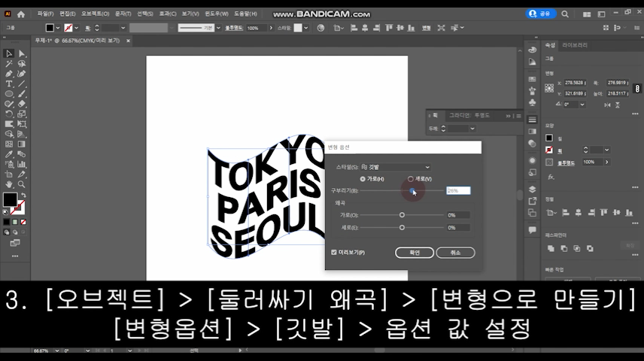
Task: Click the 공유 share button
Action: pyautogui.click(x=541, y=14)
